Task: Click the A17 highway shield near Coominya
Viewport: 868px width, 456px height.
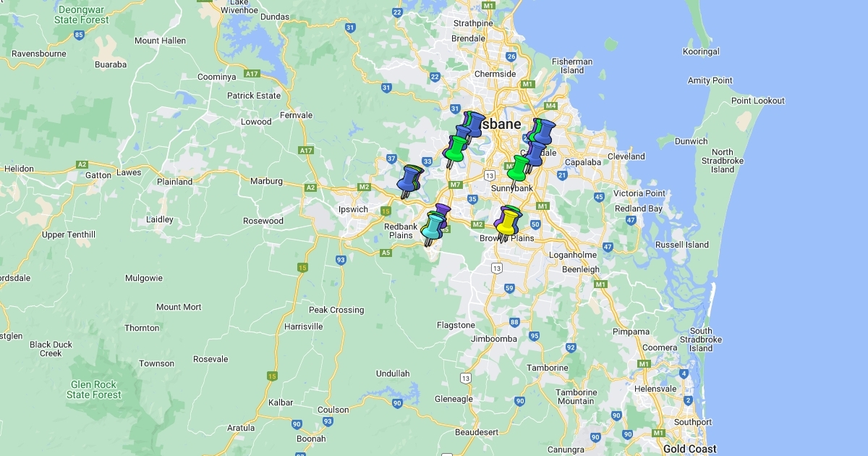Action: pos(252,73)
